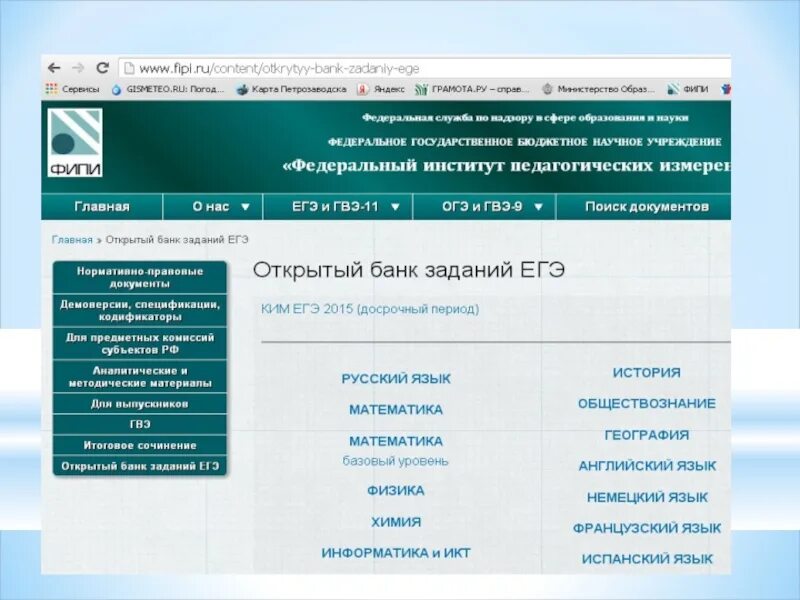Open the GISMETEO.RU bookmark
The height and width of the screenshot is (600, 800).
pos(168,89)
